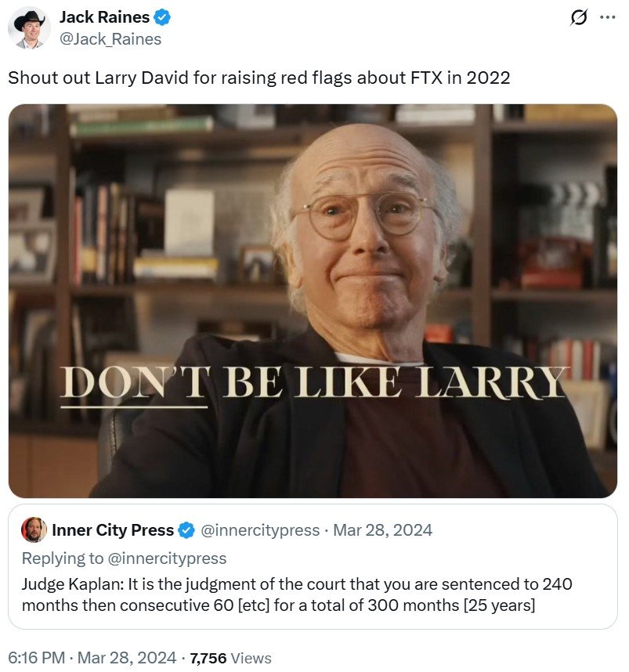The width and height of the screenshot is (629, 672).
Task: Open quoted tweet date Mar 28, 2024
Action: pyautogui.click(x=382, y=530)
